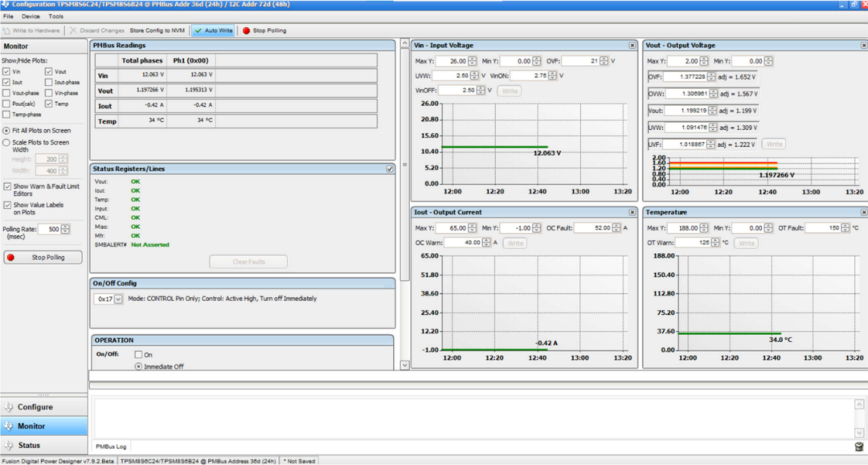Image resolution: width=868 pixels, height=465 pixels.
Task: Open the On/Off Config 0x17 dropdown
Action: pyautogui.click(x=118, y=299)
